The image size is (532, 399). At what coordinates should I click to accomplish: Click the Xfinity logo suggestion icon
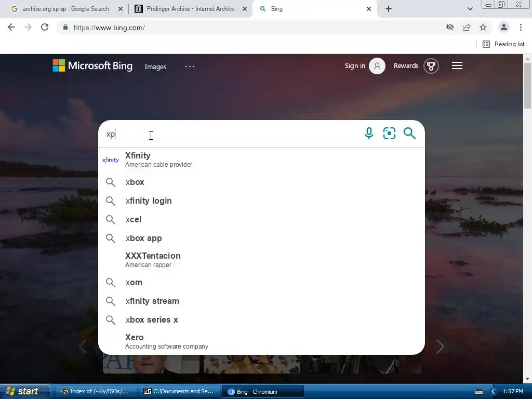click(x=111, y=160)
